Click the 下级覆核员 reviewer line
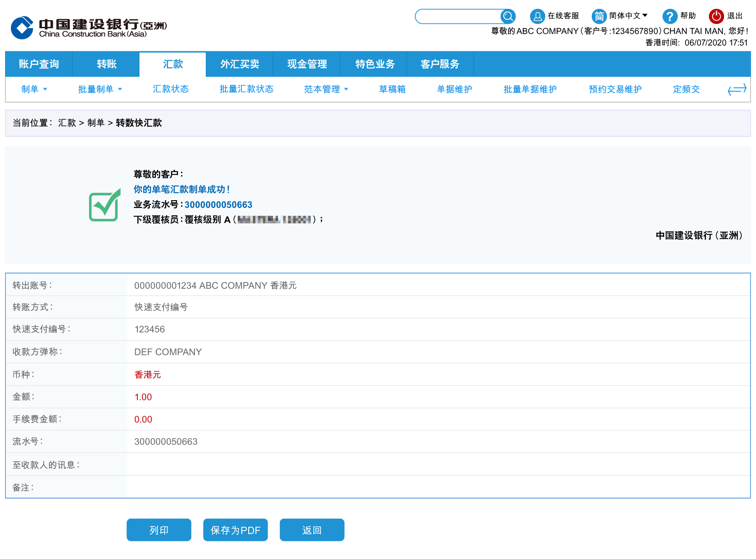 pos(228,219)
